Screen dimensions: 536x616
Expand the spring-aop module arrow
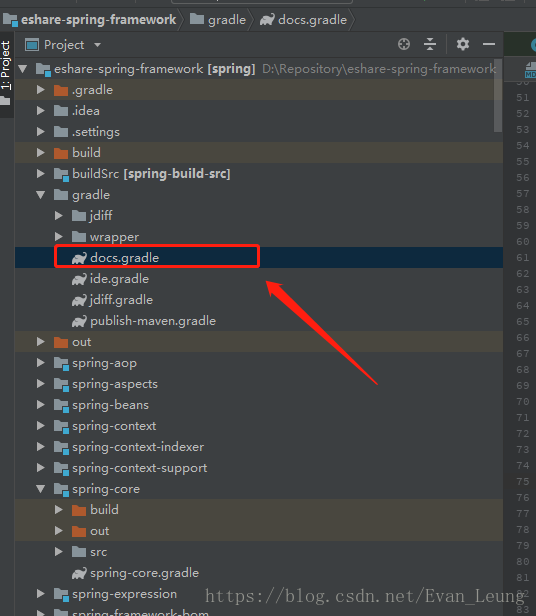[x=40, y=363]
